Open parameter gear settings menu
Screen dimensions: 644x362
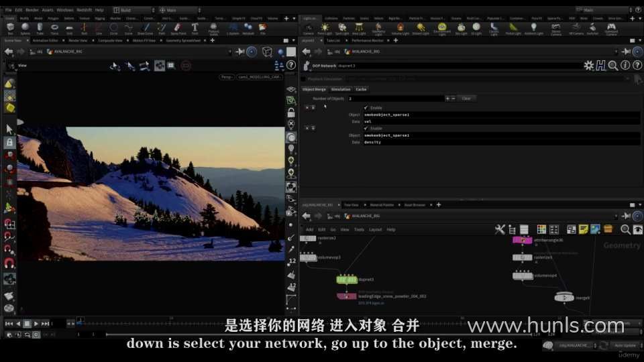click(588, 65)
